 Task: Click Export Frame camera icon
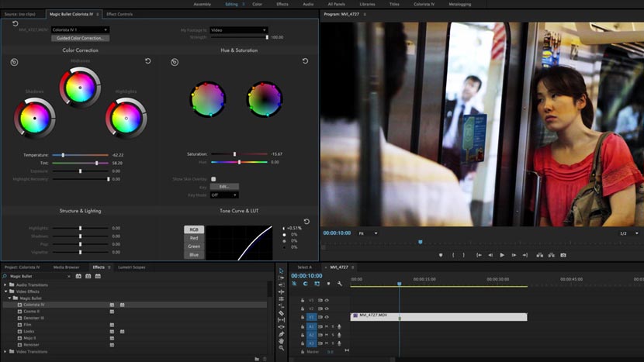click(x=563, y=255)
